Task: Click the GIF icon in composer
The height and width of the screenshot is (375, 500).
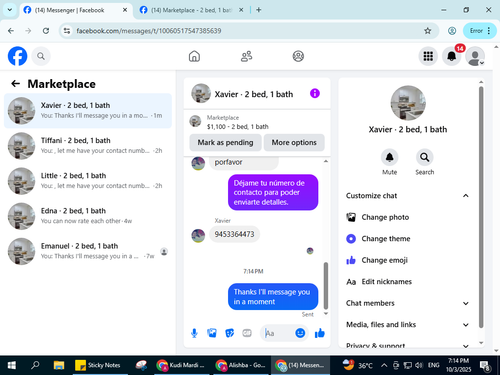Action: [247, 333]
